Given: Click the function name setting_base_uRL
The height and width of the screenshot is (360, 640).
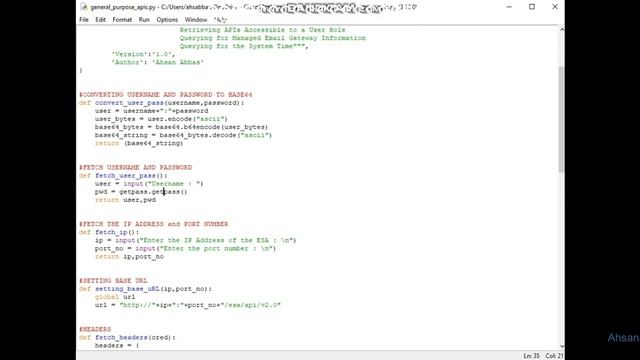Looking at the screenshot, I should [x=127, y=289].
